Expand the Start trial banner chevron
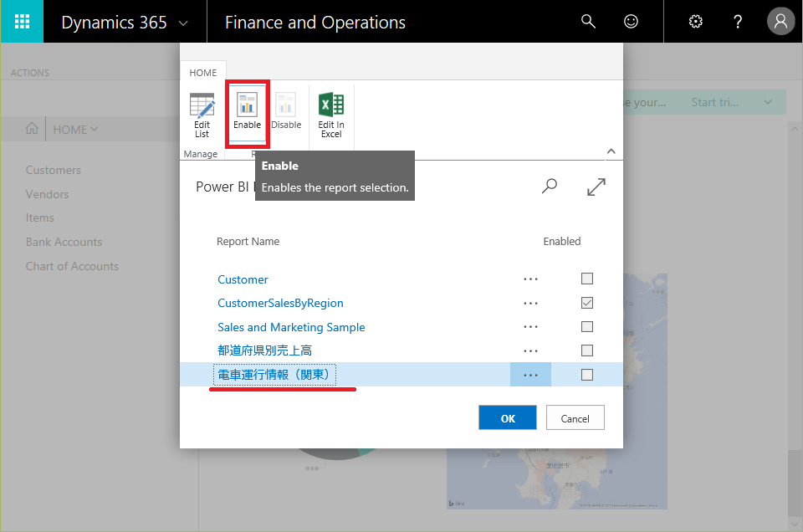Screen dimensions: 803x532 pyautogui.click(x=768, y=102)
